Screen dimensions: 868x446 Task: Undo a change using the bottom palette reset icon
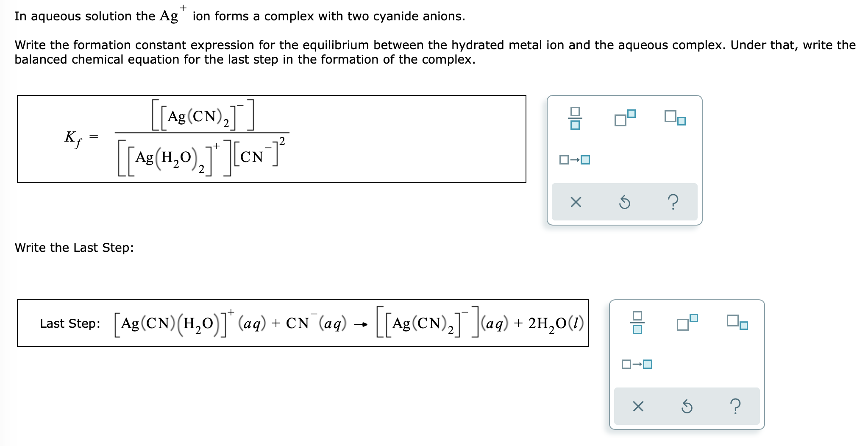coord(687,407)
